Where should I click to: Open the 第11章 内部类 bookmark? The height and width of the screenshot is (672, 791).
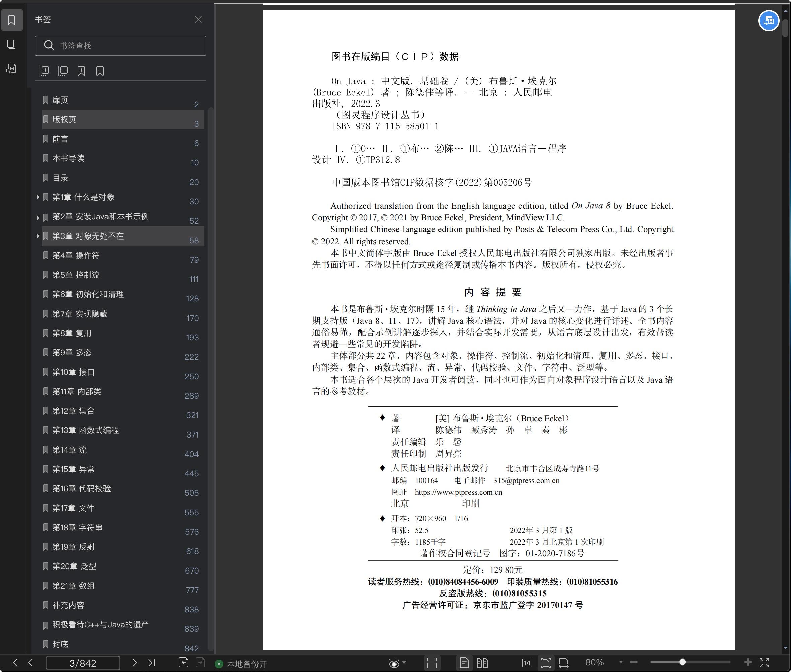tap(123, 392)
